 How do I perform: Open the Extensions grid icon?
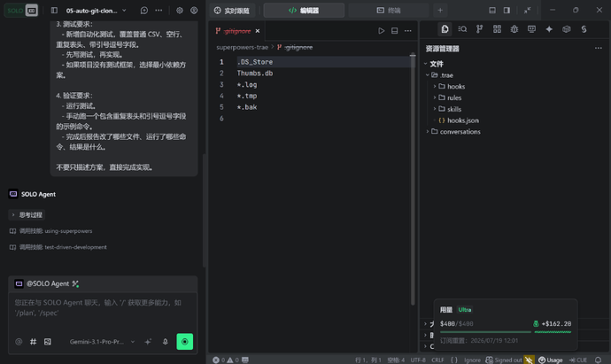point(498,29)
